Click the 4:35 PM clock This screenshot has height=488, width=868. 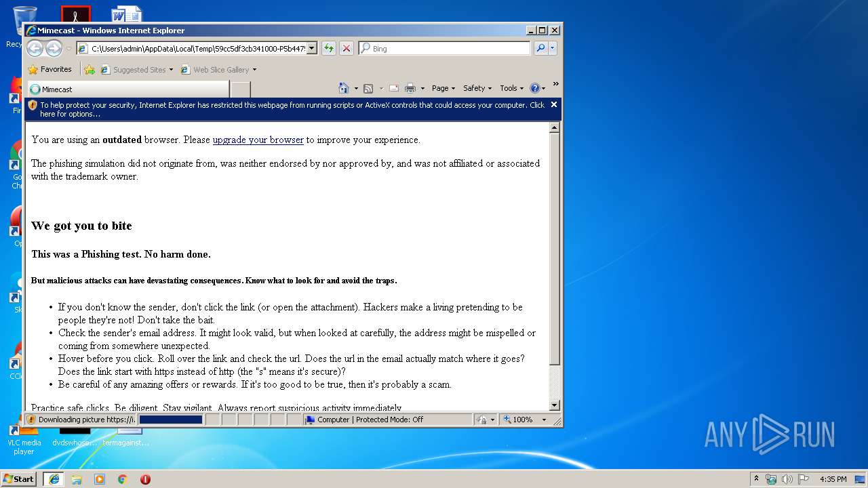click(x=833, y=479)
